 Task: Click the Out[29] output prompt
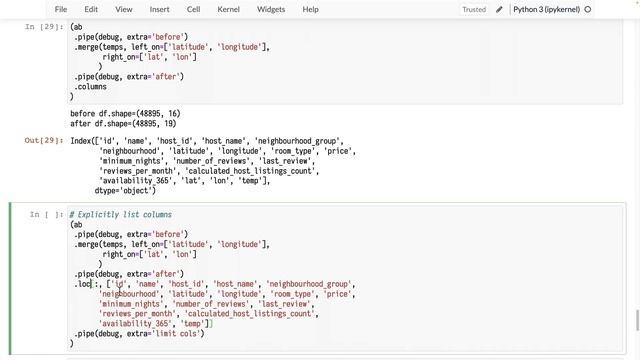(x=44, y=141)
